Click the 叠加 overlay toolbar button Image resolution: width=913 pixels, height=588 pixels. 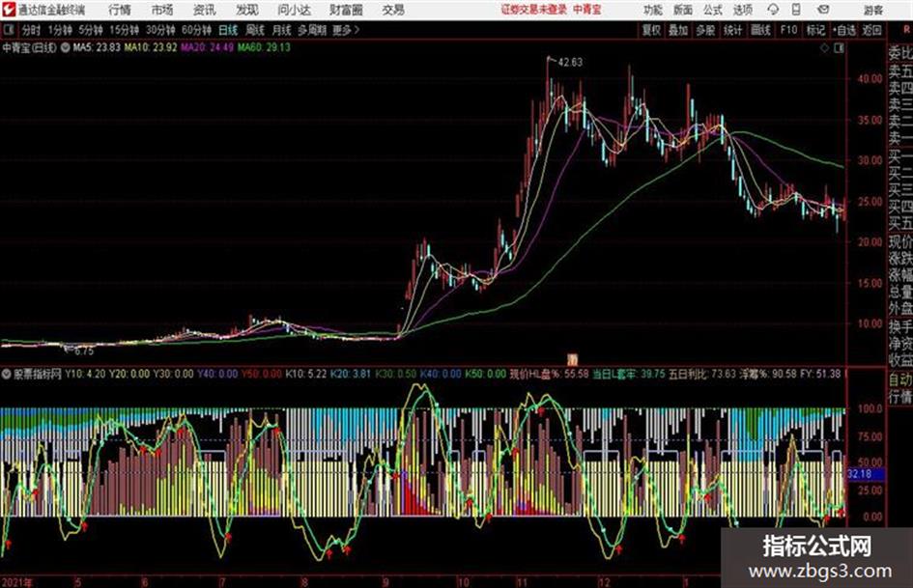click(x=678, y=30)
